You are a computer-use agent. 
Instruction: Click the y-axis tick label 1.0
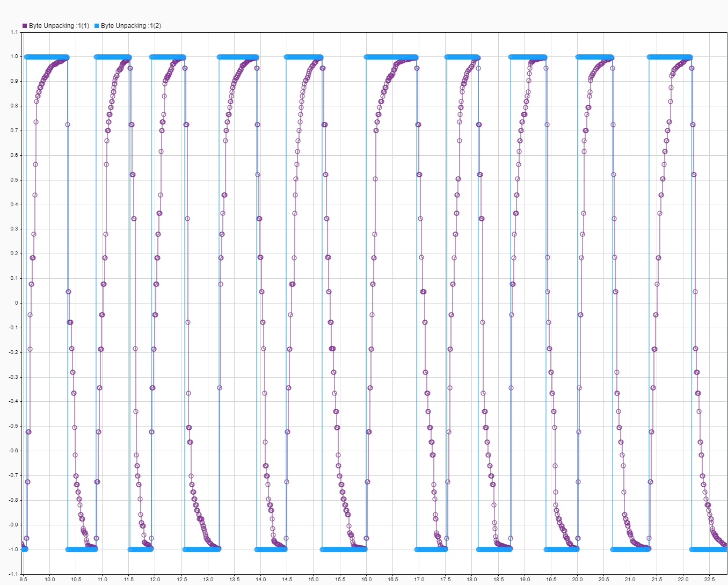click(14, 56)
